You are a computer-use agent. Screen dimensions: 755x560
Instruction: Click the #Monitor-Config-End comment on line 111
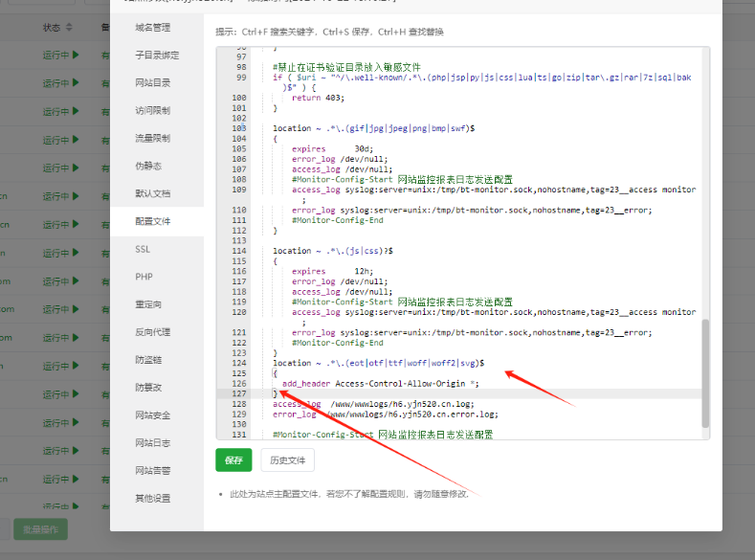(338, 220)
